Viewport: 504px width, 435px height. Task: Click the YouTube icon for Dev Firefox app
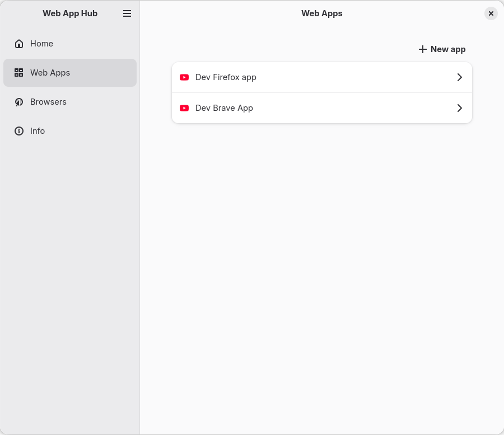(x=184, y=77)
